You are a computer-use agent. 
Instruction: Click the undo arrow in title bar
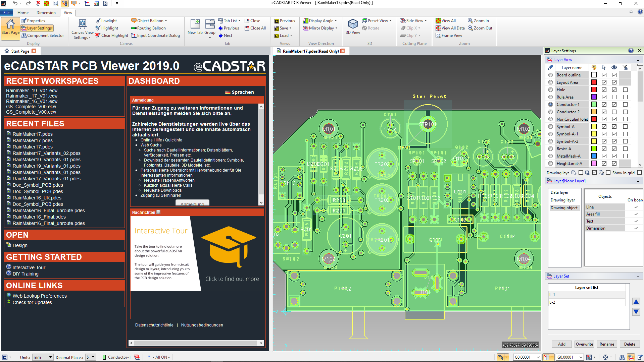pos(15,3)
